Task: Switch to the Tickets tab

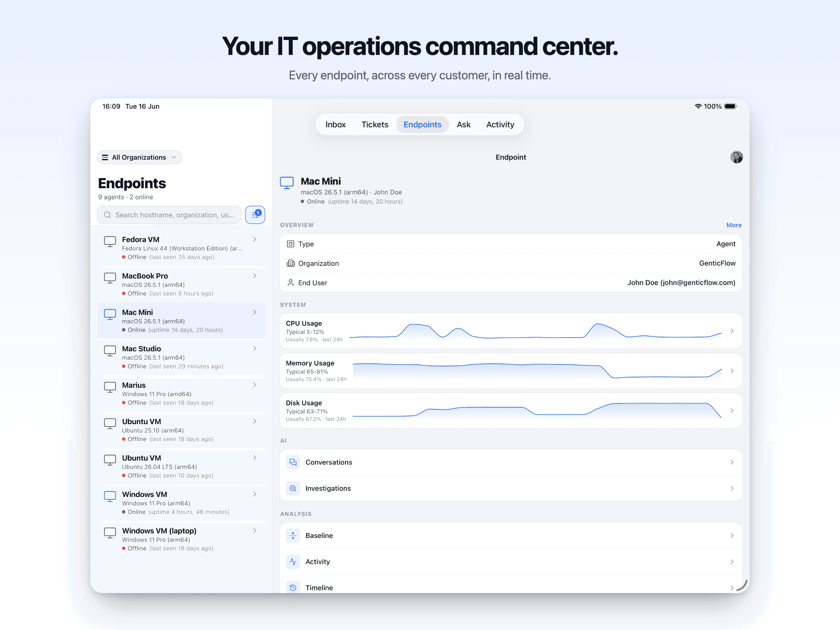Action: pyautogui.click(x=375, y=125)
